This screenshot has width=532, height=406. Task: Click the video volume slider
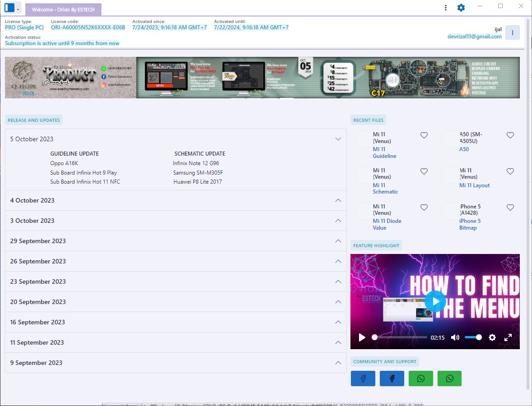(x=473, y=337)
